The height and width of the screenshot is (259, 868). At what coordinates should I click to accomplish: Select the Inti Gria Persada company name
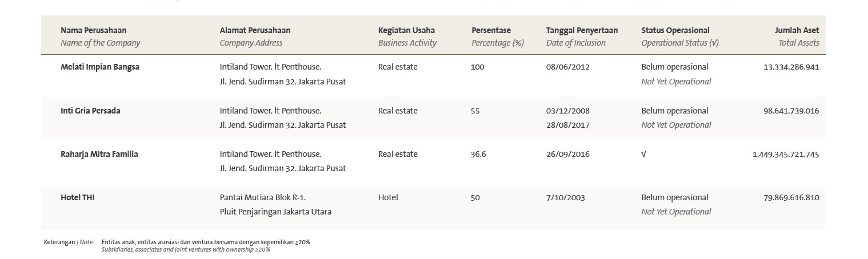[x=90, y=111]
